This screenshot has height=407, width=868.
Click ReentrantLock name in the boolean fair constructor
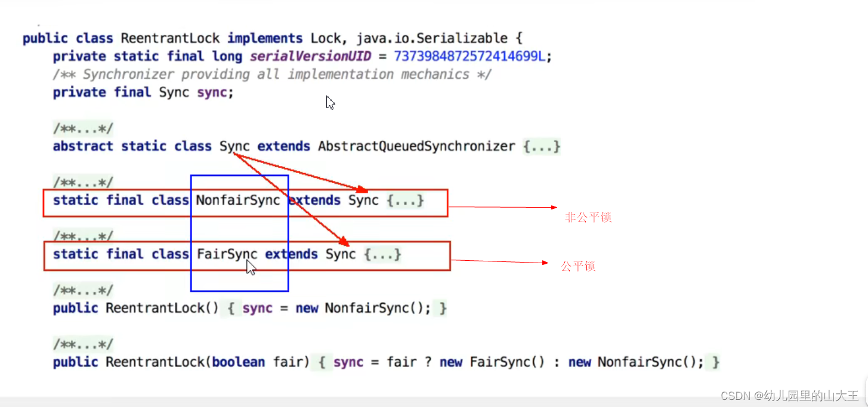(155, 362)
